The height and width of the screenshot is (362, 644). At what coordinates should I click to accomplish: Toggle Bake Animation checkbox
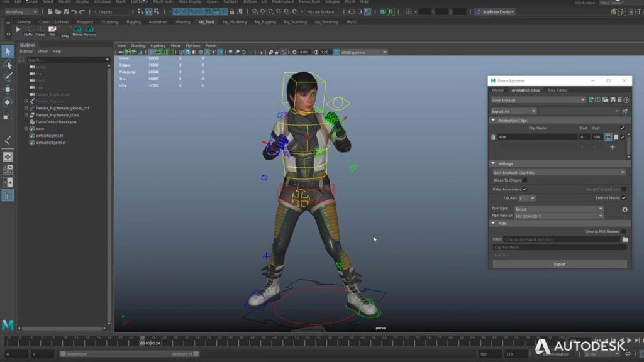[525, 189]
